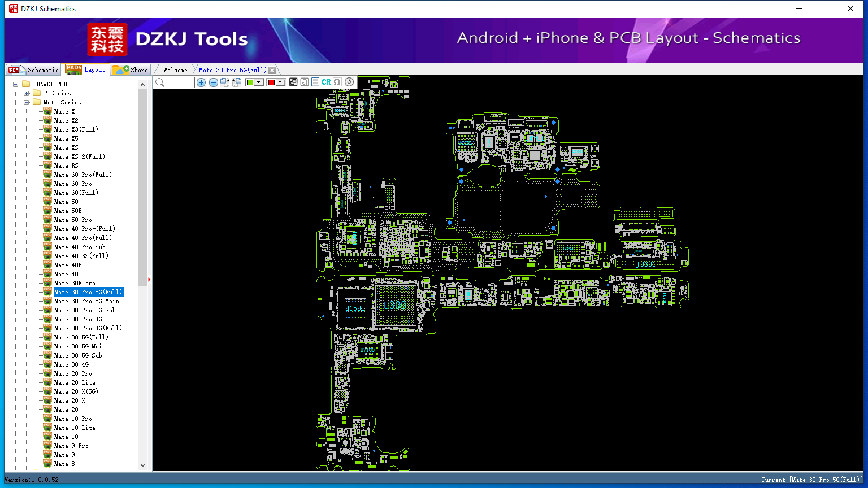The image size is (868, 488).
Task: Open the 'Mate 10 Lite' layout entry
Action: coord(75,428)
